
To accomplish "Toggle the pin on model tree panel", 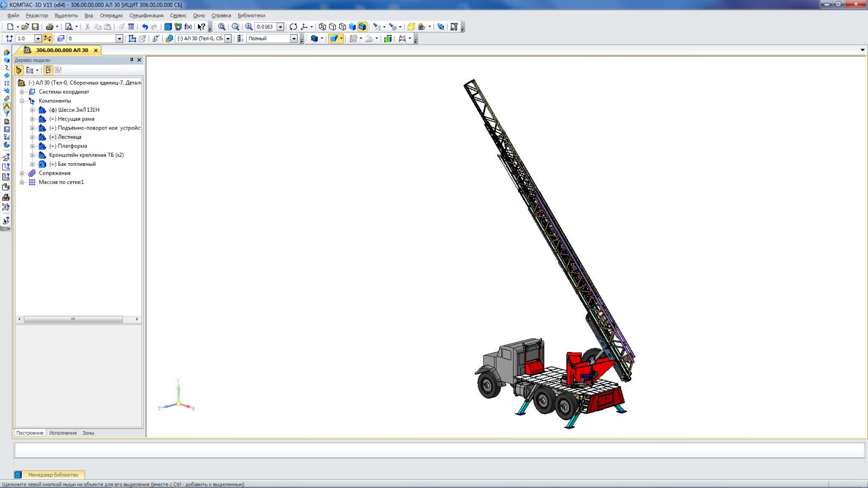I will click(131, 60).
